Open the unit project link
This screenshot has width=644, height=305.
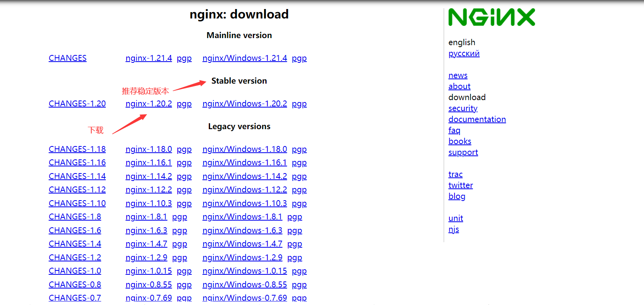[x=456, y=218]
